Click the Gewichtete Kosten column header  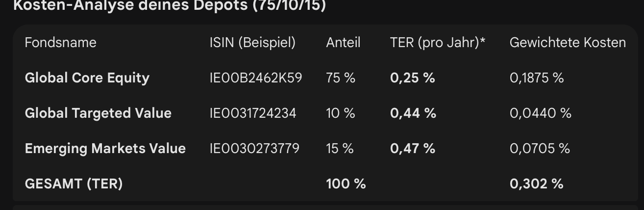(568, 43)
